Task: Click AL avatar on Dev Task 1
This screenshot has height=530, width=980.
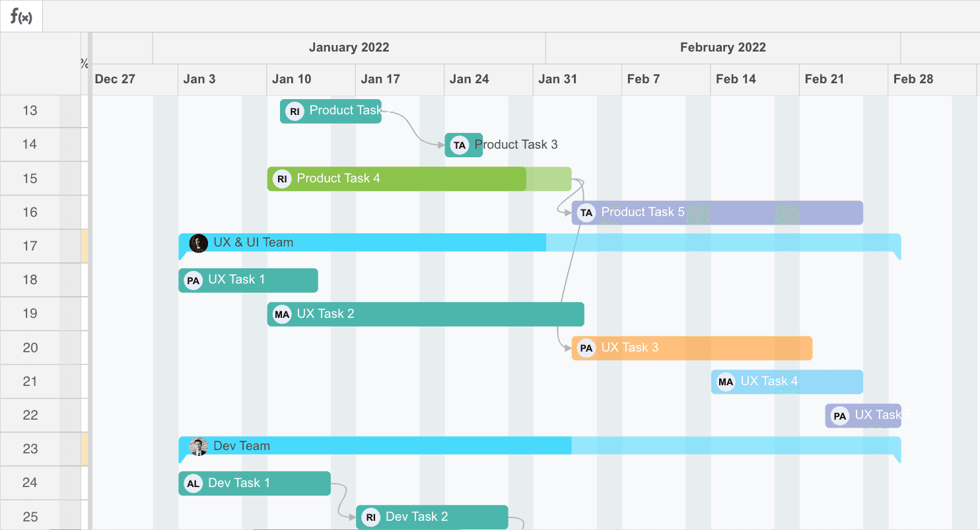Action: click(x=193, y=484)
